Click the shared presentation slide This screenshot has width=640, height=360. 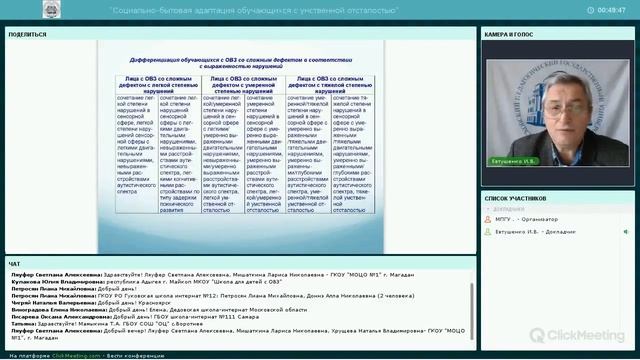click(x=241, y=147)
